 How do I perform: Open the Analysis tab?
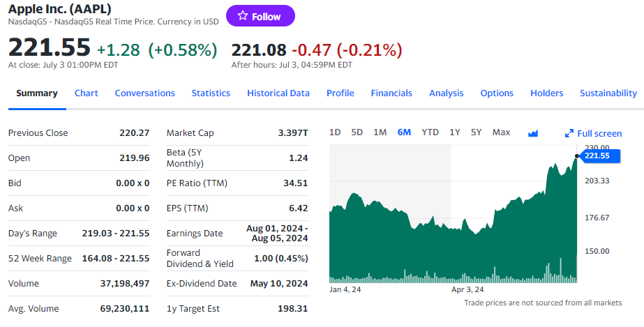pyautogui.click(x=447, y=93)
